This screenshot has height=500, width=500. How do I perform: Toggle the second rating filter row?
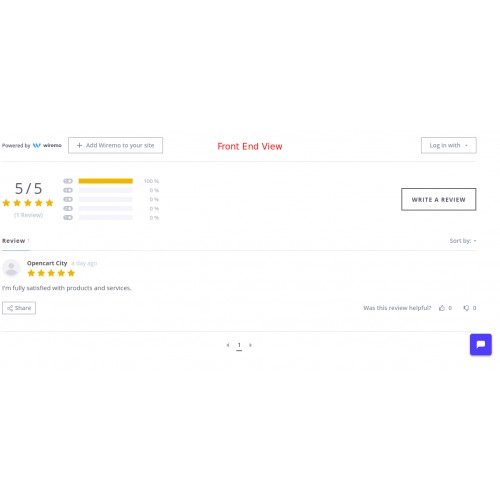68,190
